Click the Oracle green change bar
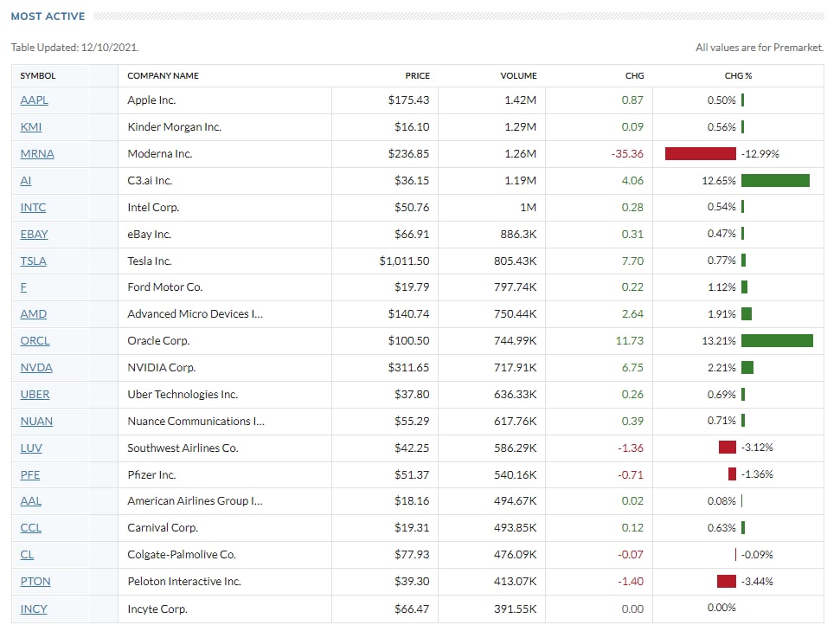The height and width of the screenshot is (638, 840). (x=778, y=341)
